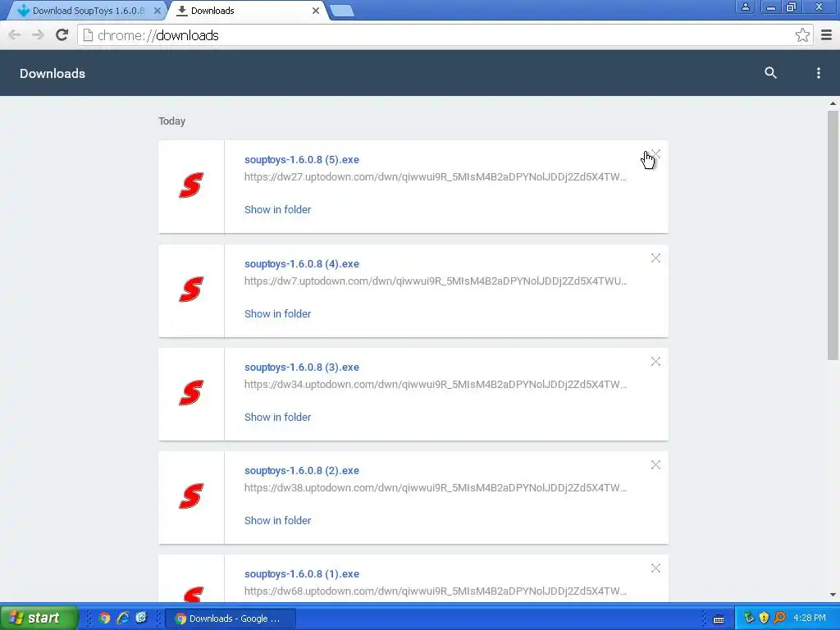The height and width of the screenshot is (630, 840).
Task: Click the dw34.uptodown.com source URL
Action: tap(435, 384)
